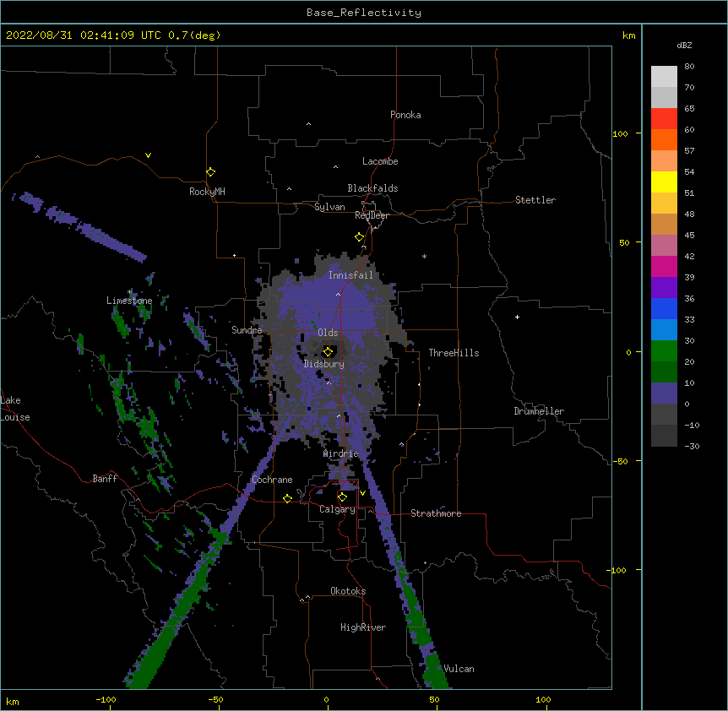This screenshot has width=728, height=711.
Task: Click the white plus marker west of Drumheller
Action: click(517, 317)
